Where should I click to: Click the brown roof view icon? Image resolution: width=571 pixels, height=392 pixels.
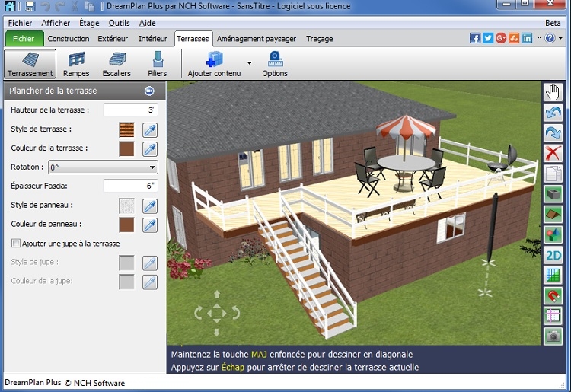[x=553, y=215]
